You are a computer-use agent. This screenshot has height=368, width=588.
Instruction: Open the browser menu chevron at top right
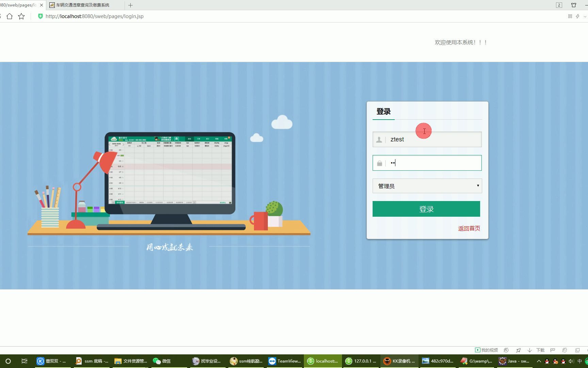(586, 16)
